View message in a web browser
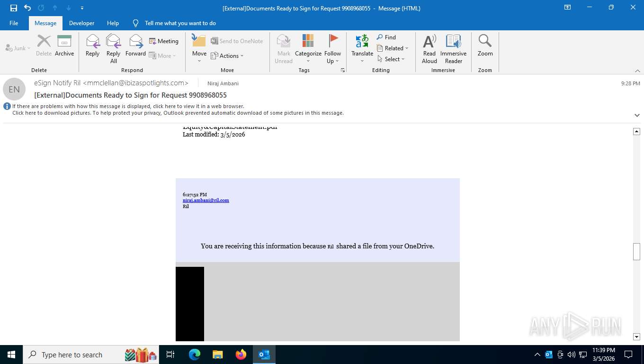 pyautogui.click(x=128, y=106)
